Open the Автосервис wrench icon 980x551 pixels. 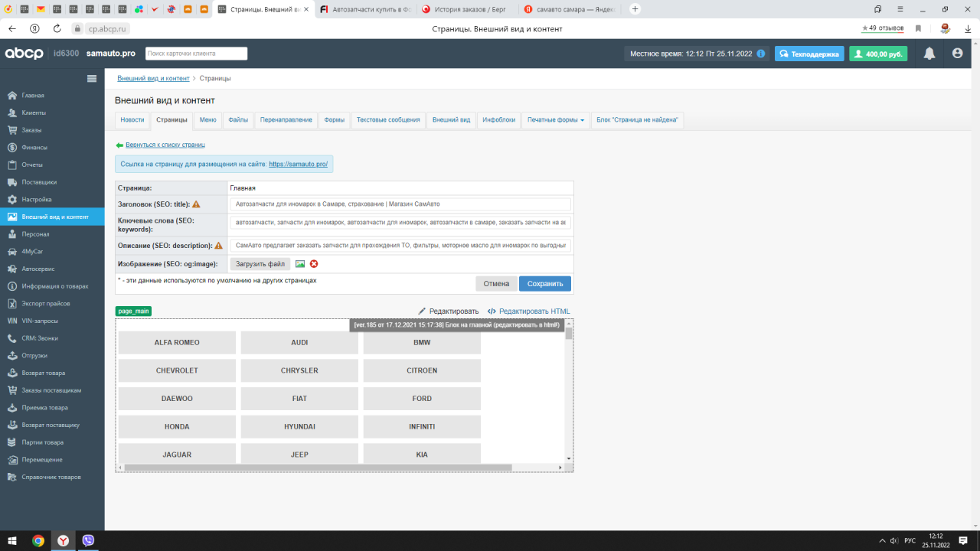point(11,269)
